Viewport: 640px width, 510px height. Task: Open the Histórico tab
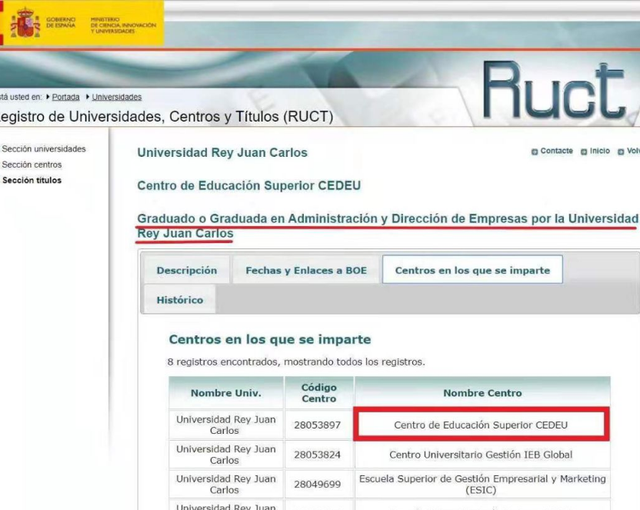click(180, 300)
